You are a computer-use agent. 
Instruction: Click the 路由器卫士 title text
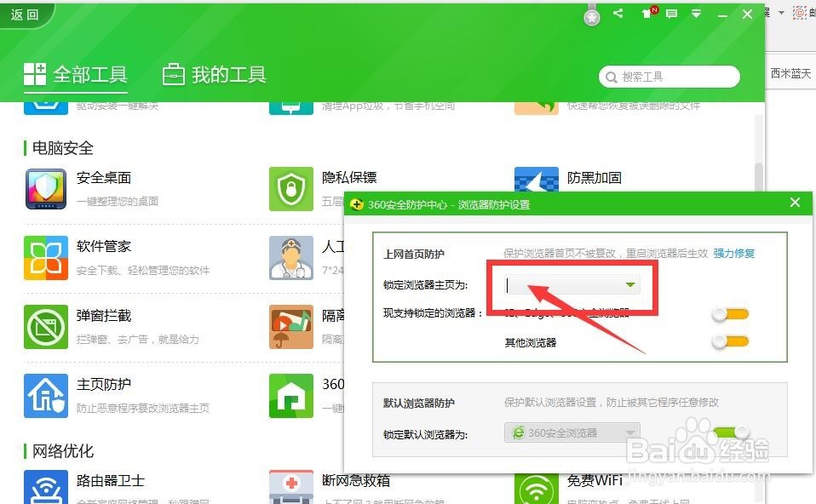111,481
